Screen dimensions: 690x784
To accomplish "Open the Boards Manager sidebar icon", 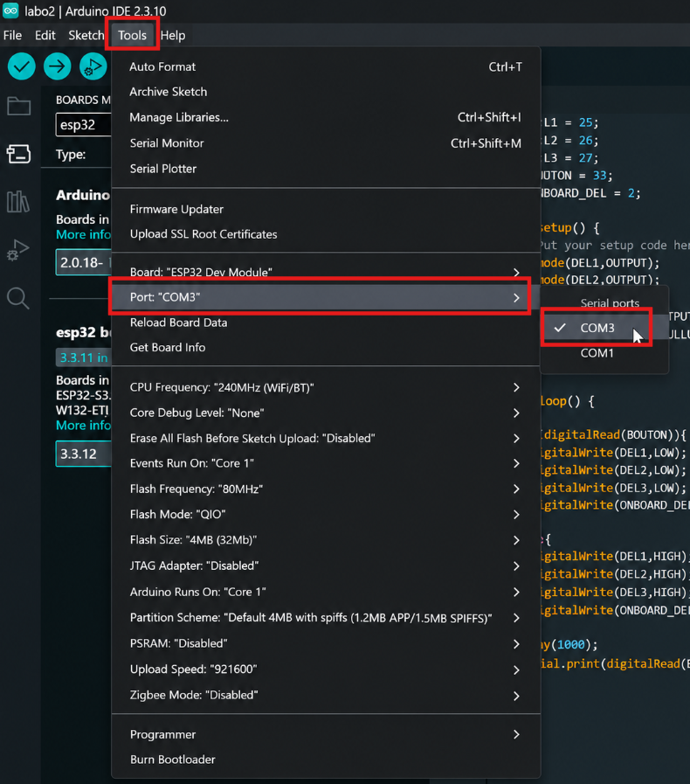I will click(19, 154).
